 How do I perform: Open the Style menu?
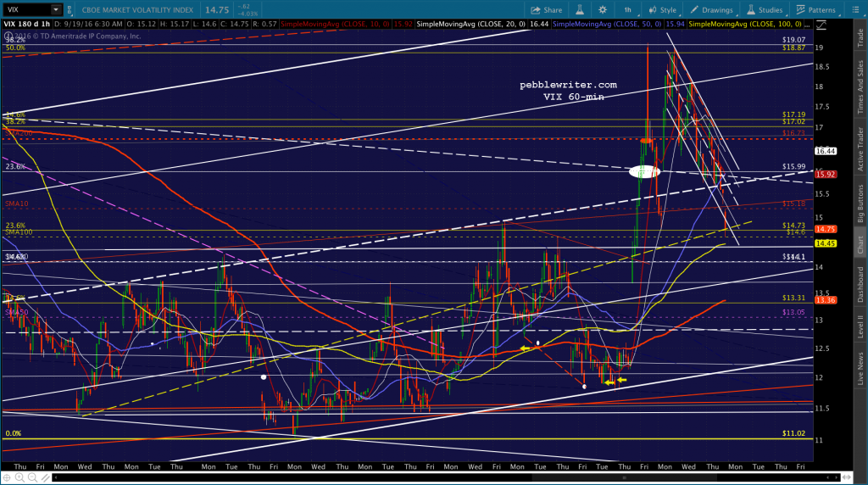click(x=663, y=10)
